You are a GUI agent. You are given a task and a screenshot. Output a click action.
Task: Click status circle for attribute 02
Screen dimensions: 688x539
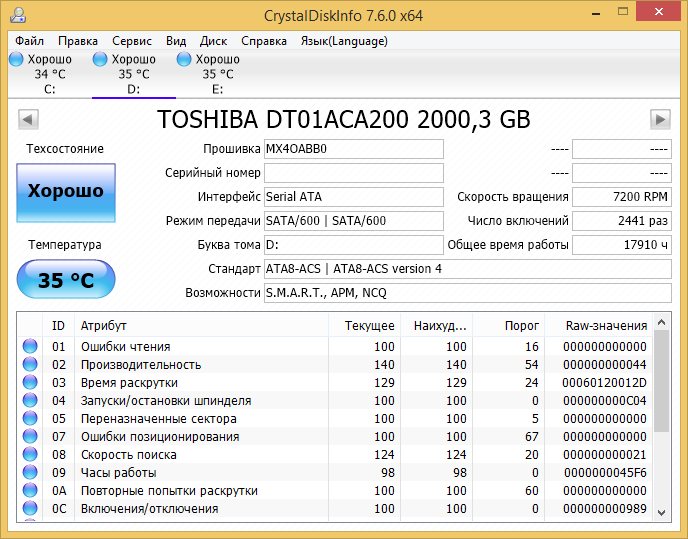coord(30,364)
